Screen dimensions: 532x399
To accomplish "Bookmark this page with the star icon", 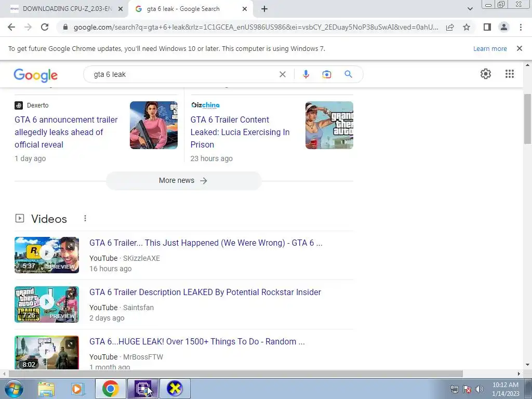I will pyautogui.click(x=467, y=27).
